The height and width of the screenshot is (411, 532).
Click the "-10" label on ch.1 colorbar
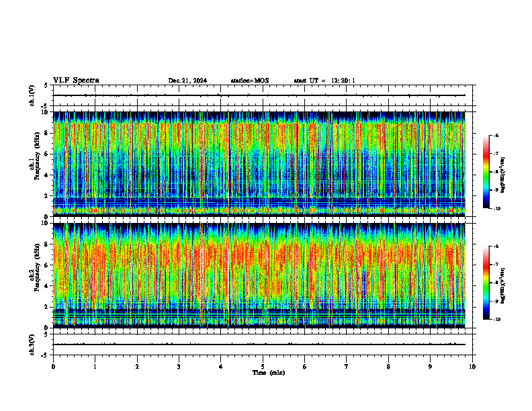pos(496,209)
